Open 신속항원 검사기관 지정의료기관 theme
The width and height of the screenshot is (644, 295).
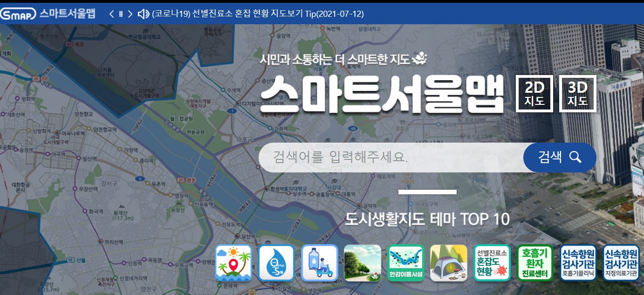[621, 263]
